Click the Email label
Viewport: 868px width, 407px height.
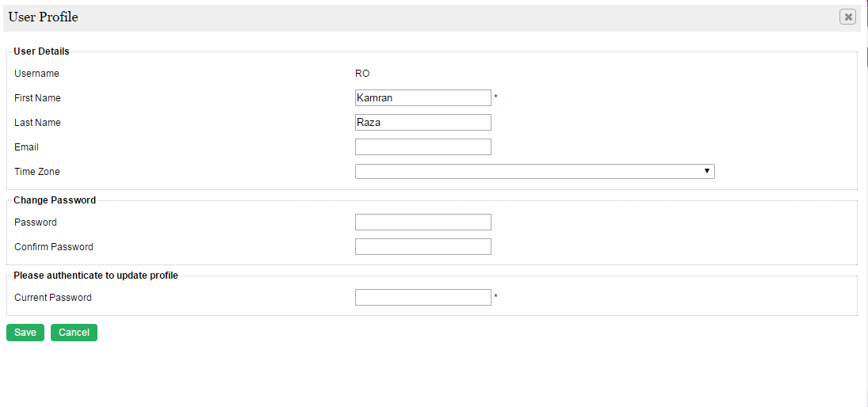coord(26,147)
